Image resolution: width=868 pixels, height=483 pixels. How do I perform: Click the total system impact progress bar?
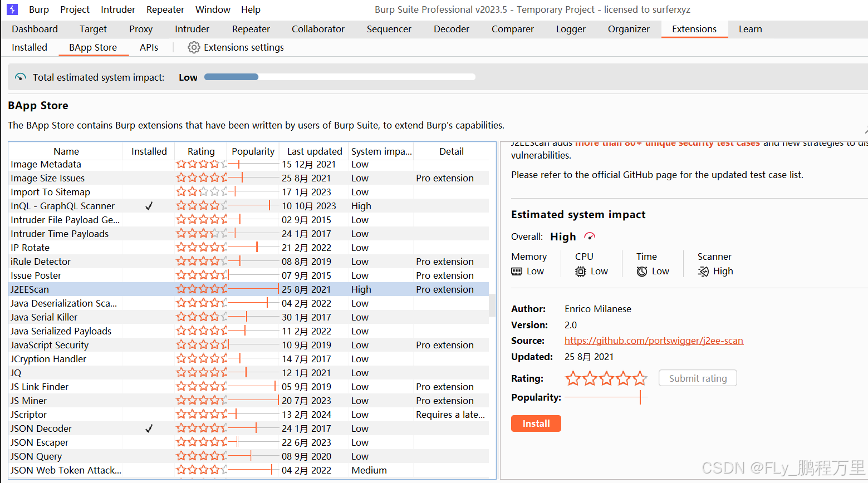click(340, 77)
